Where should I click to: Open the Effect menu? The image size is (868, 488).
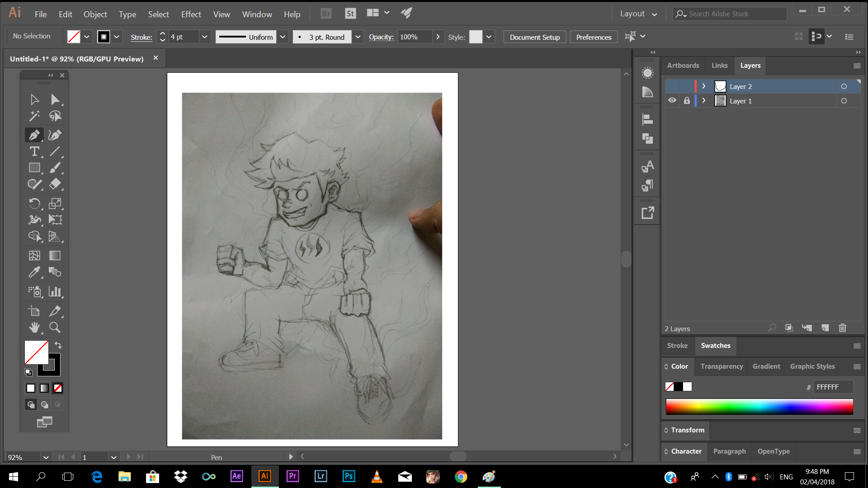coord(191,14)
